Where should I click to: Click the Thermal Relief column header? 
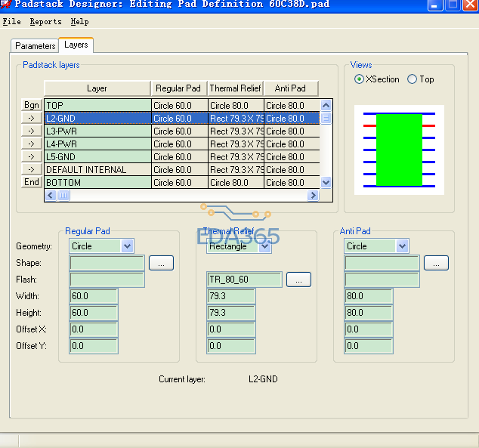click(235, 88)
